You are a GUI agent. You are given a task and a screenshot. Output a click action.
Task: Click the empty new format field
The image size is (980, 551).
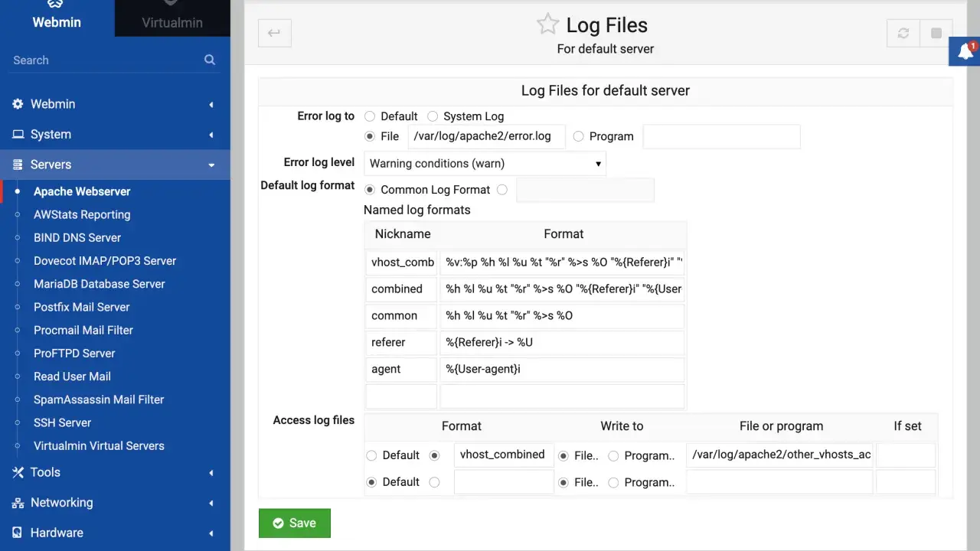point(562,396)
